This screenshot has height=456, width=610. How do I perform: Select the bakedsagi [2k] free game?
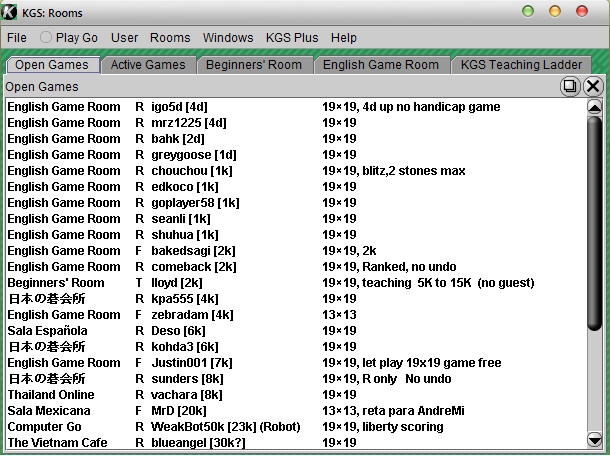(296, 251)
